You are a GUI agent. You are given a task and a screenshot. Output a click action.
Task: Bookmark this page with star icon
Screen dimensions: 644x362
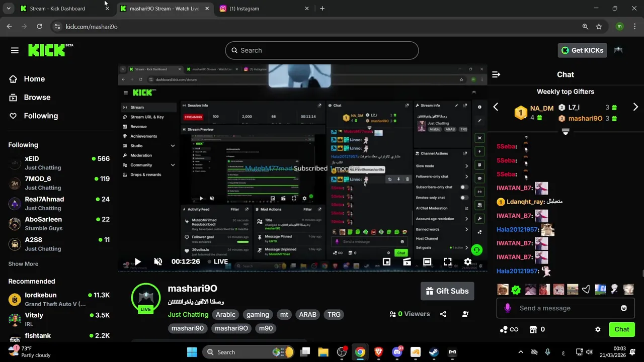pos(599,27)
